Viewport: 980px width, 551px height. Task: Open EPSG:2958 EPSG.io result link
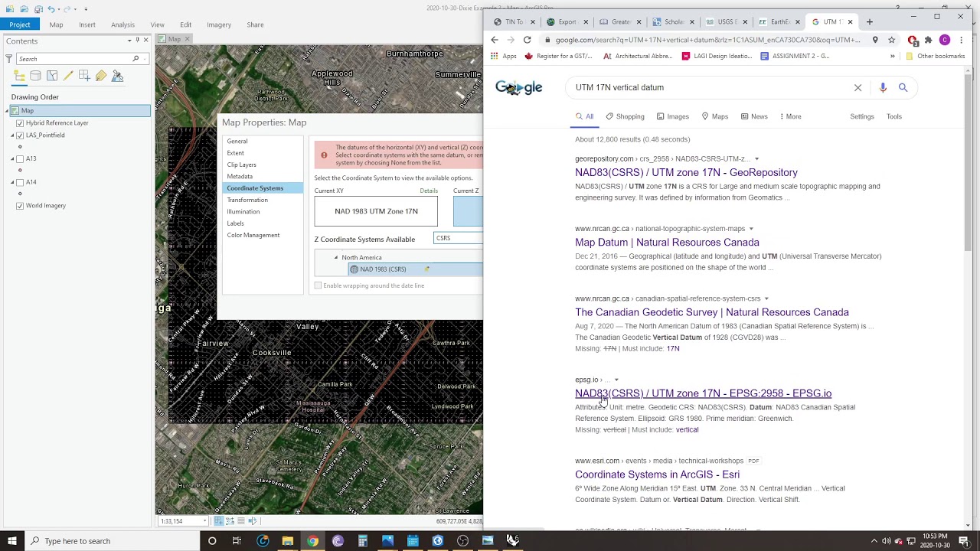tap(703, 393)
